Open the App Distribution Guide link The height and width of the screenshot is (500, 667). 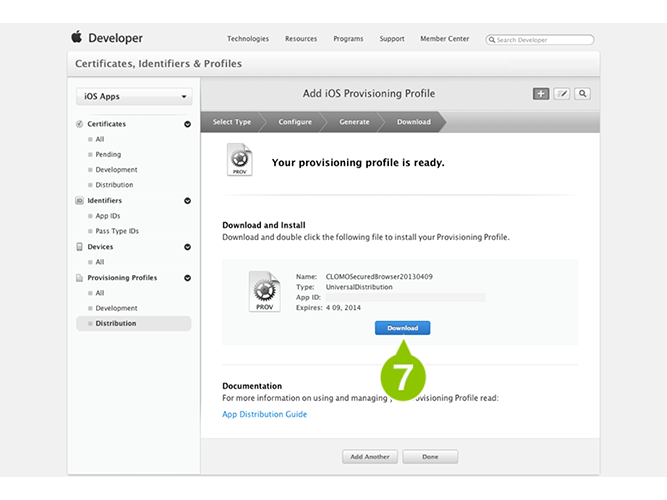(265, 414)
